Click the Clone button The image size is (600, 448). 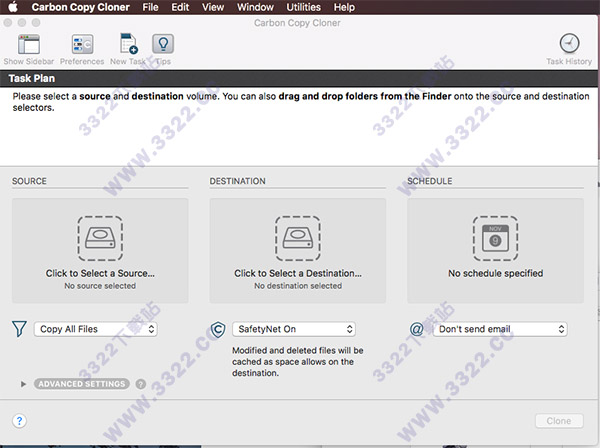559,421
